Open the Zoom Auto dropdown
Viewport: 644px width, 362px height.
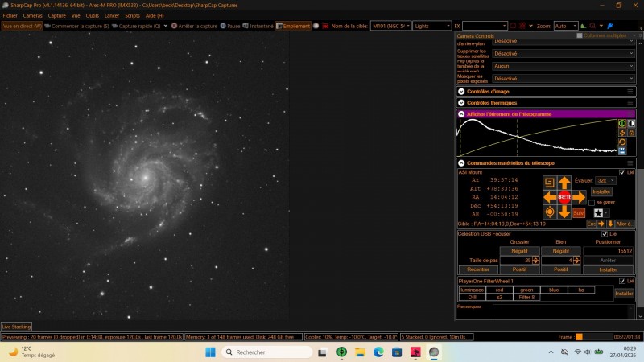[x=565, y=26]
